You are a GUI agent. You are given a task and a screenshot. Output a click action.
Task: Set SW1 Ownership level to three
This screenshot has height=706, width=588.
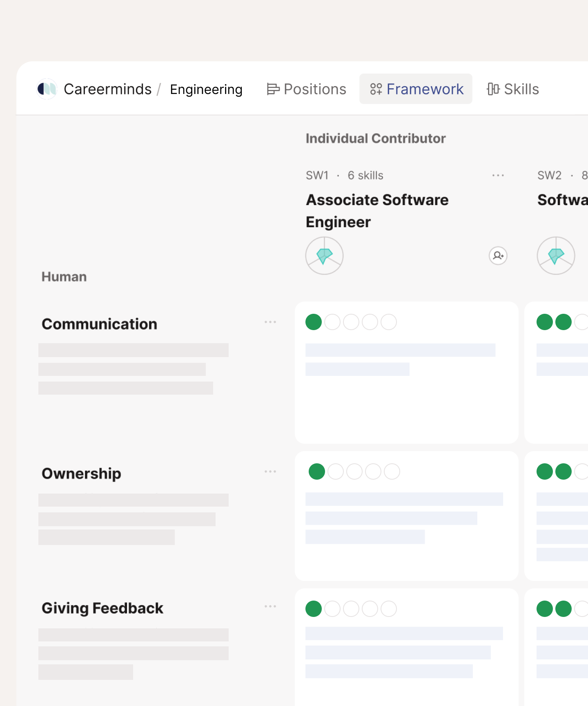click(x=354, y=471)
